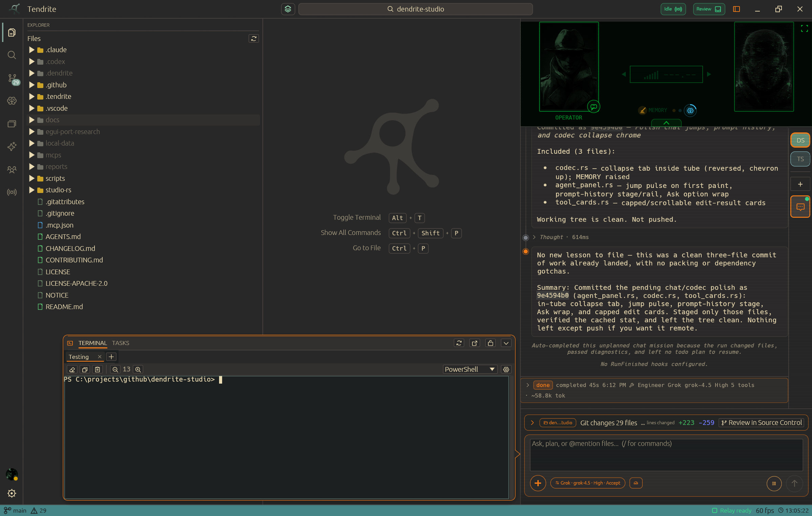Click the fullscreen codec corner icon
This screenshot has width=812, height=516.
805,28
